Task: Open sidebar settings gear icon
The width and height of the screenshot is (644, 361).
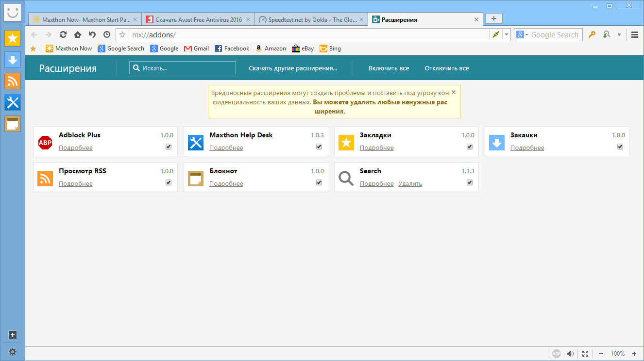Action: click(x=13, y=352)
